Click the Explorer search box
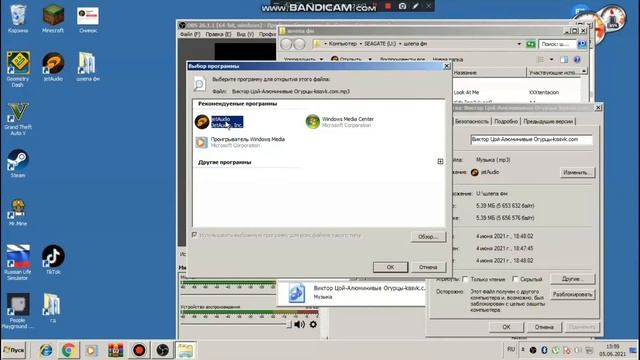The width and height of the screenshot is (640, 360). [x=558, y=44]
